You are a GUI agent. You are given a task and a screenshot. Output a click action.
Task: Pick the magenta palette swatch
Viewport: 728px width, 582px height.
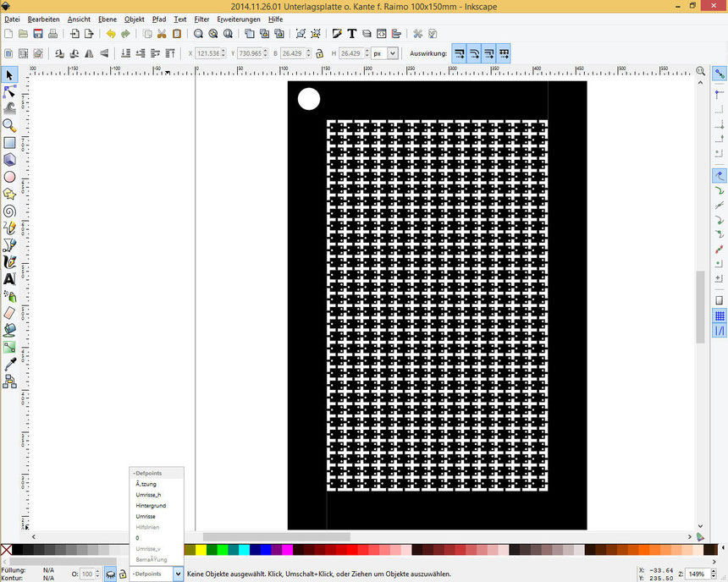tap(288, 550)
